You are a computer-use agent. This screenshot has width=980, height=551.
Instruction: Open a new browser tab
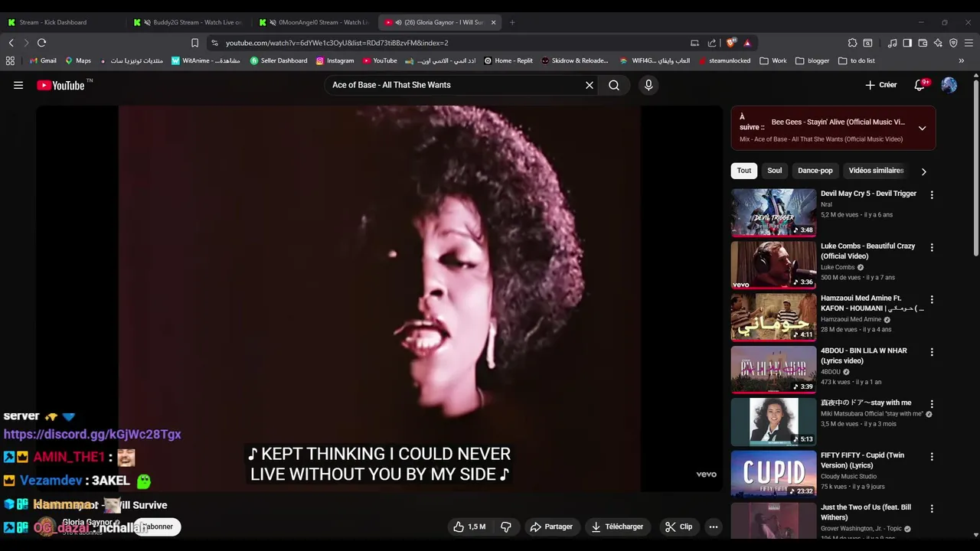(512, 22)
